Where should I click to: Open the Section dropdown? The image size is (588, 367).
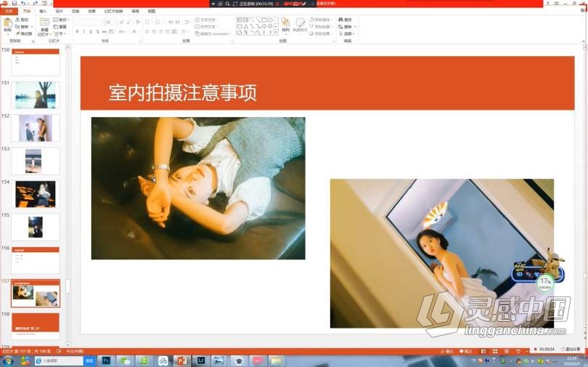click(x=60, y=33)
